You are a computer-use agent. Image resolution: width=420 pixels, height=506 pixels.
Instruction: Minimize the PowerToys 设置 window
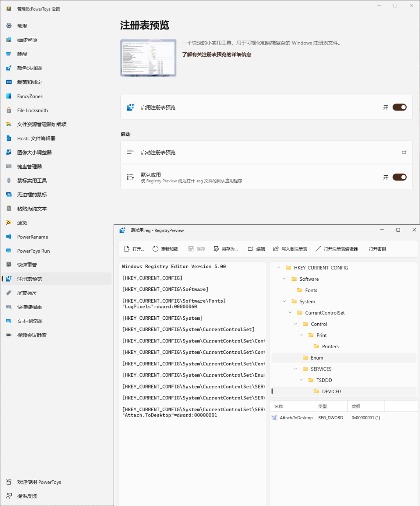click(x=379, y=6)
